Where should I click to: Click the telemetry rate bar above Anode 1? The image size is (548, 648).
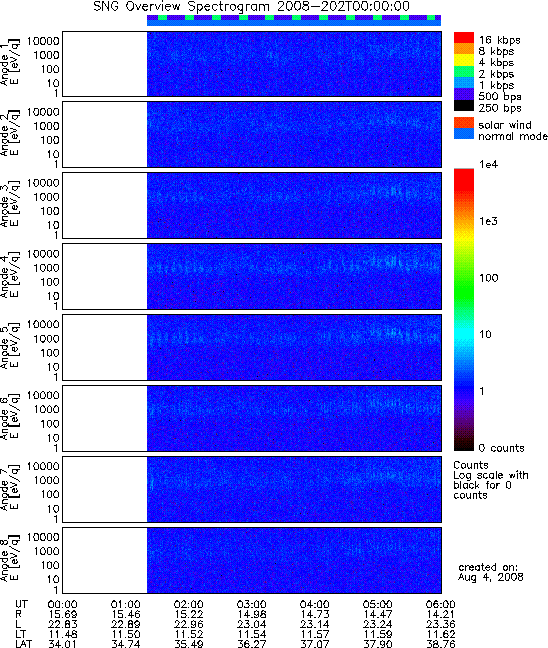(294, 18)
